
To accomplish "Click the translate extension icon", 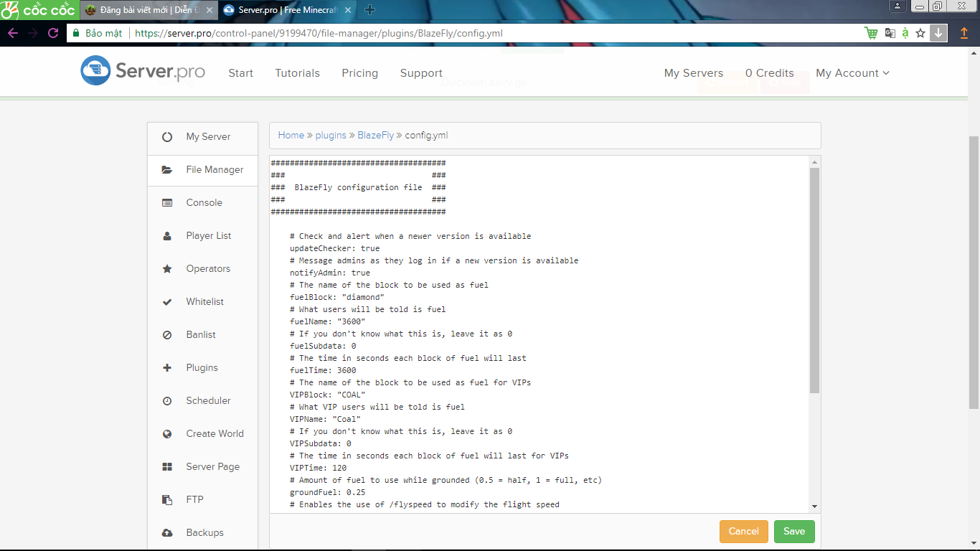I will (890, 33).
